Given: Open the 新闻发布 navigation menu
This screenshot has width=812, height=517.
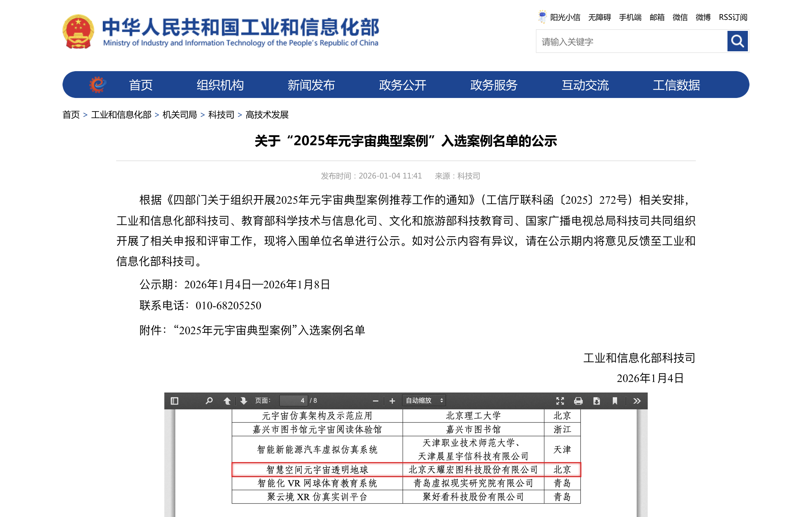Looking at the screenshot, I should coord(311,85).
